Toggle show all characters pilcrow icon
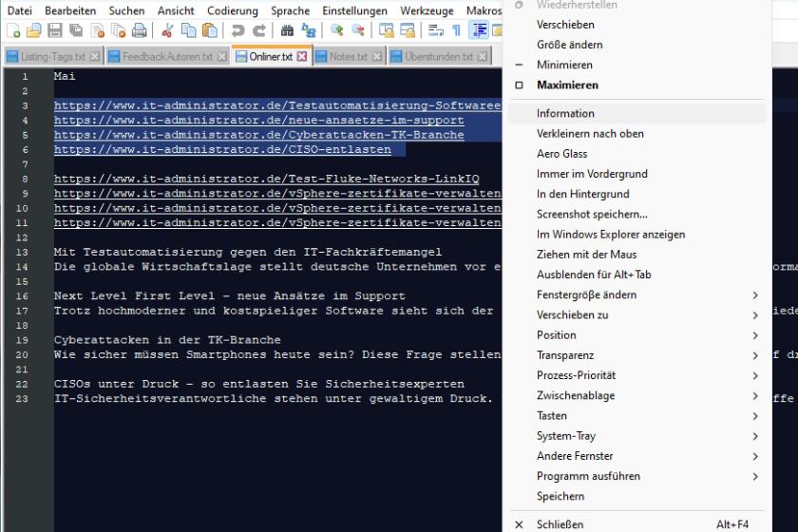Screen dimensions: 798x532 (x=457, y=30)
